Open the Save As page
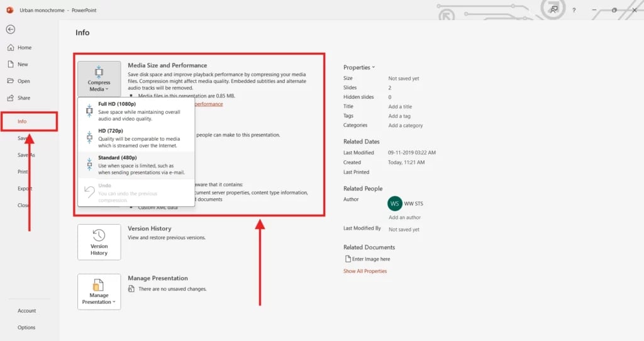Screen dimensions: 644x341 (x=26, y=155)
